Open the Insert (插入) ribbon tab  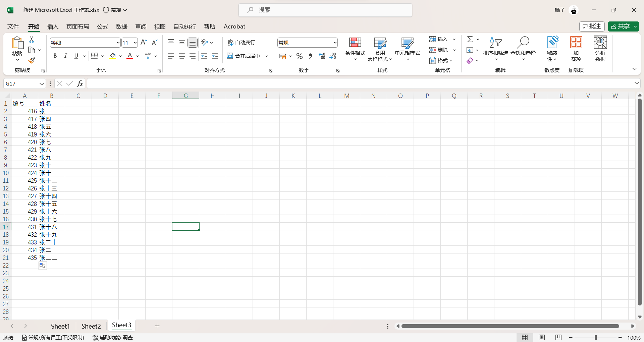point(53,26)
